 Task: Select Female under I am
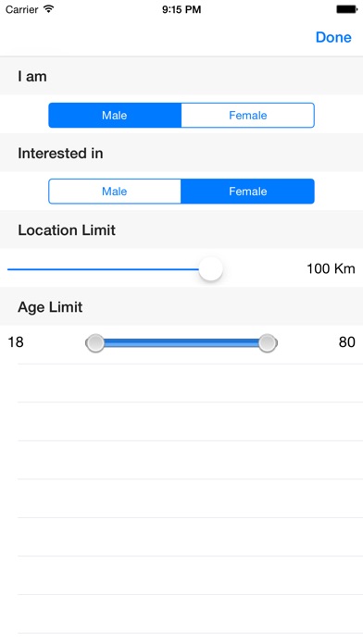[x=248, y=115]
